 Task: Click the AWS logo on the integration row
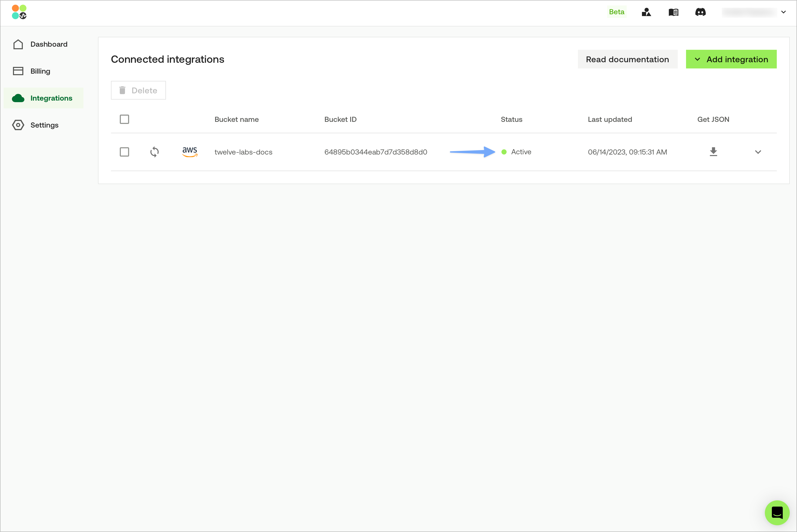tap(190, 152)
